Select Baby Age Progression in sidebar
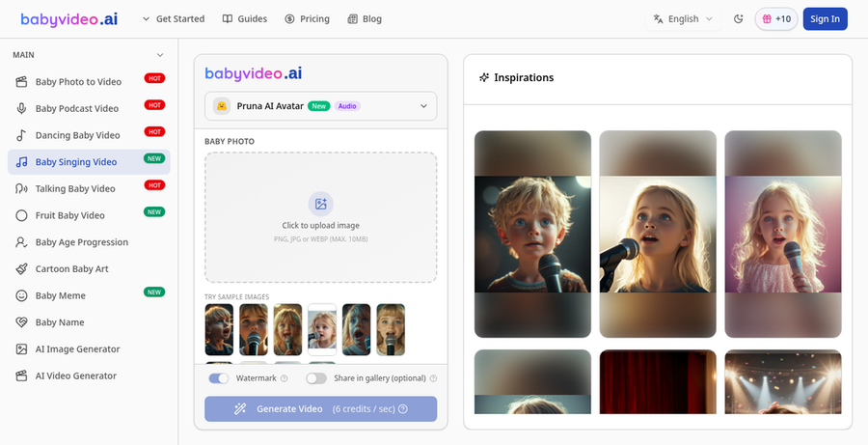 click(89, 242)
